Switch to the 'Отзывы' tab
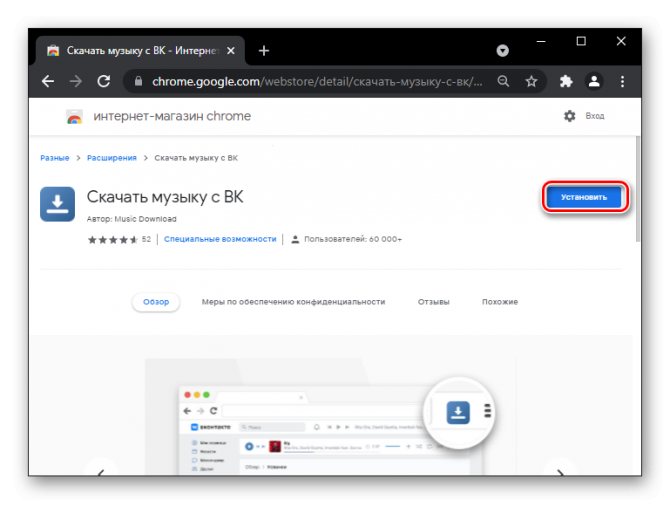 (x=434, y=302)
